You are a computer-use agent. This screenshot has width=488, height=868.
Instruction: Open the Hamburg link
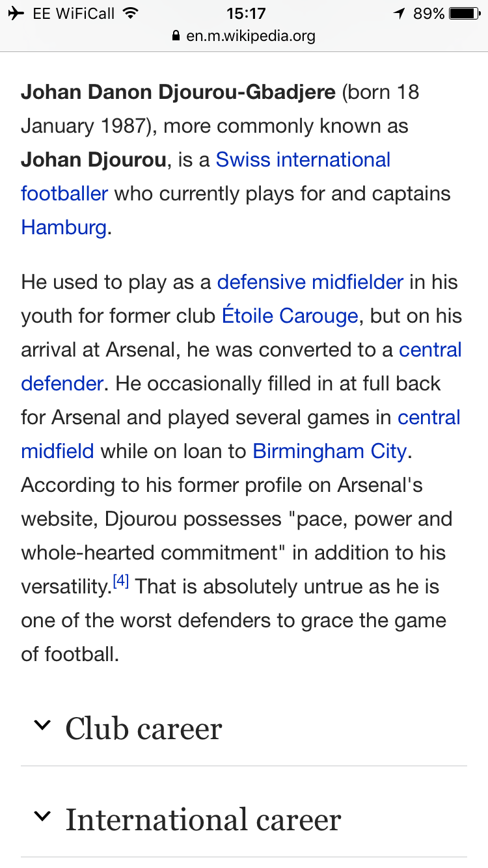coord(64,227)
